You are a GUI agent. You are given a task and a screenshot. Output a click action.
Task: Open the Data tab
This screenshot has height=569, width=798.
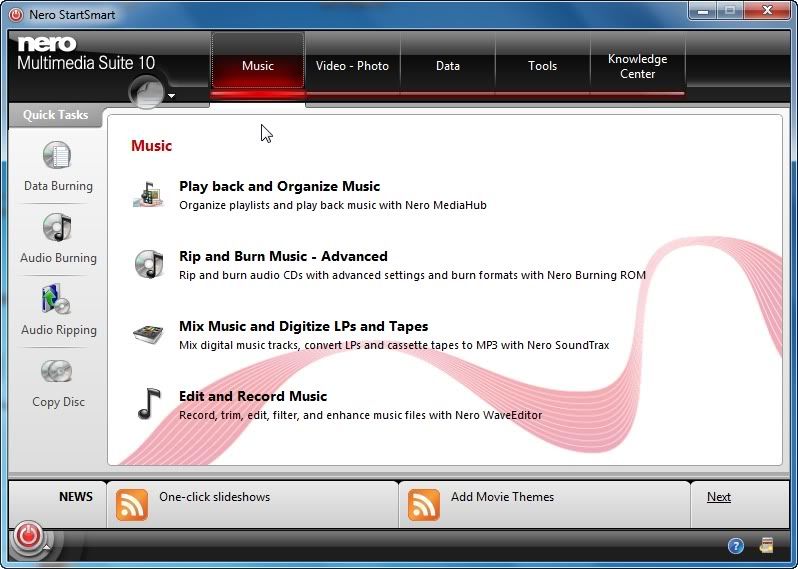click(448, 66)
